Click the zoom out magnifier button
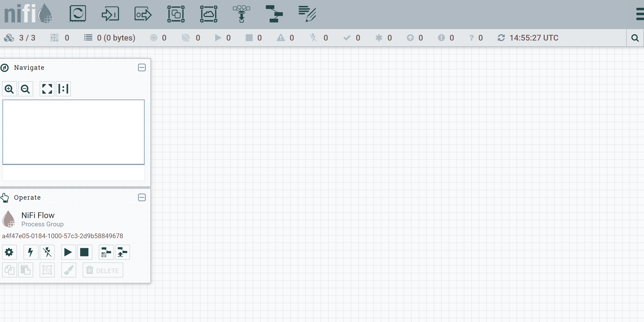The width and height of the screenshot is (644, 322). [25, 89]
